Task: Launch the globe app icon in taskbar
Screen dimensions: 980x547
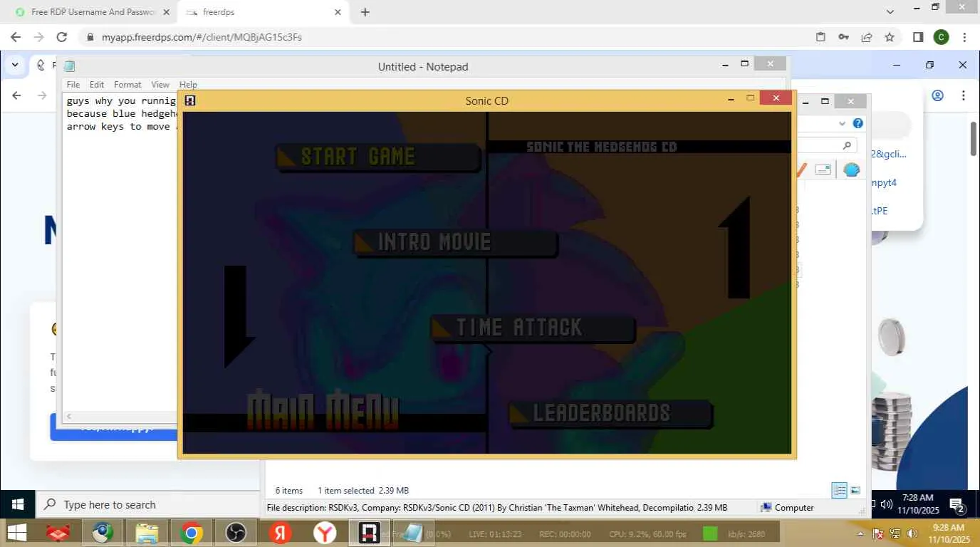Action: pyautogui.click(x=103, y=532)
